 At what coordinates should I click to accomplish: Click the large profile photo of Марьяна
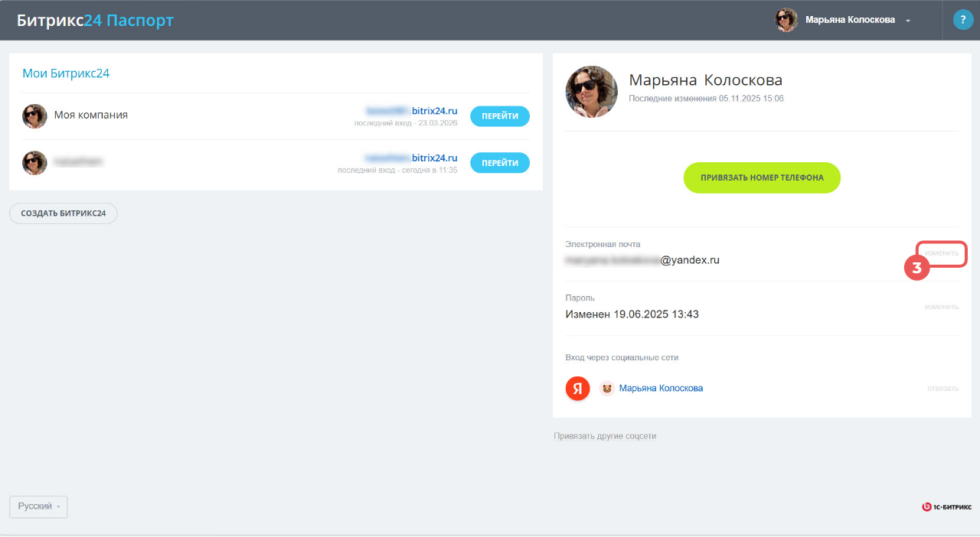click(591, 92)
